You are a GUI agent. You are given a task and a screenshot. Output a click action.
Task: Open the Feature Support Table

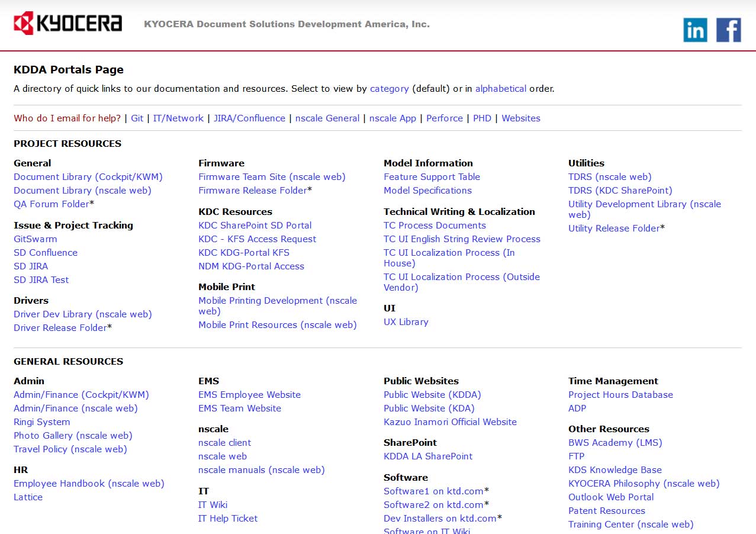point(432,176)
